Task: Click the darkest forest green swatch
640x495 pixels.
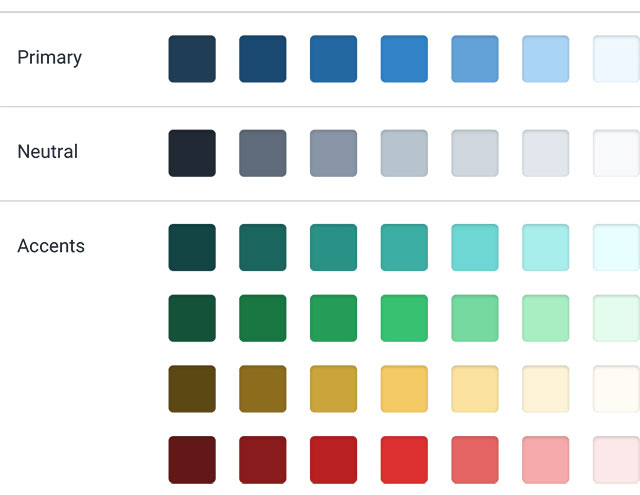Action: click(192, 318)
